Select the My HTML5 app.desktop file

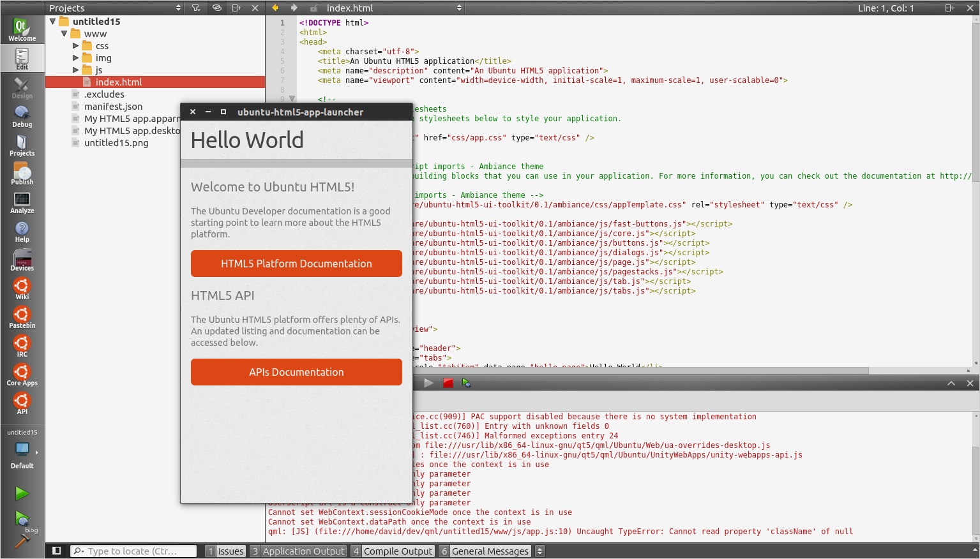(132, 130)
